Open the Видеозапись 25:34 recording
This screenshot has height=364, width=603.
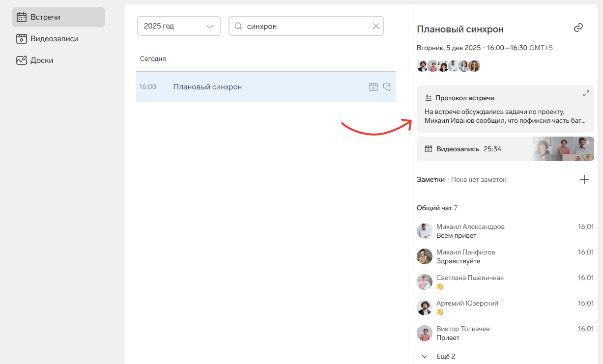[x=468, y=149]
